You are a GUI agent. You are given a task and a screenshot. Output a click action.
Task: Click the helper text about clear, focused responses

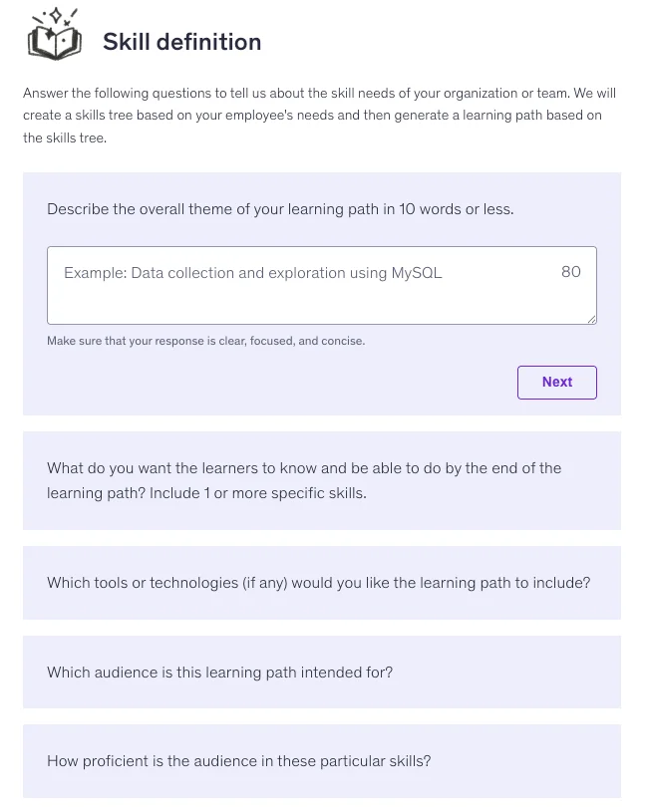[205, 341]
